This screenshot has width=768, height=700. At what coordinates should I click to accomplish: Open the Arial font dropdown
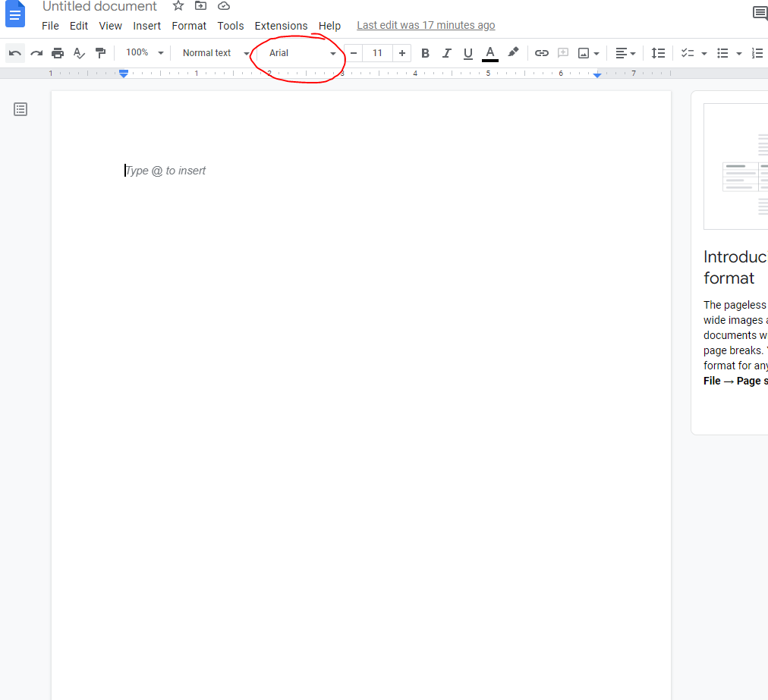coord(301,53)
